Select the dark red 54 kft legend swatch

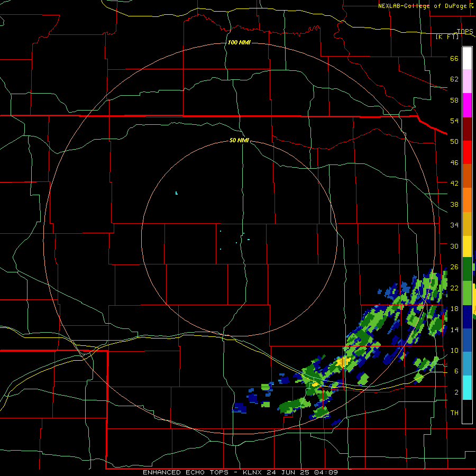click(x=467, y=129)
